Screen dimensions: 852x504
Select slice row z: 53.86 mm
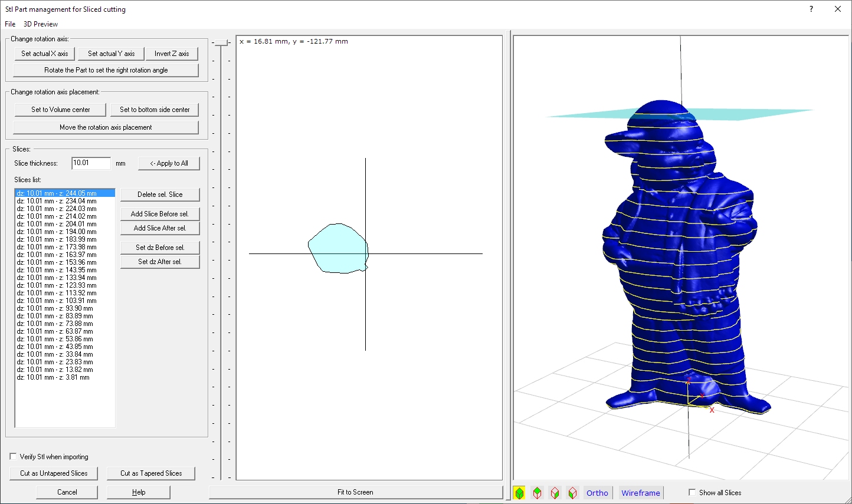65,339
